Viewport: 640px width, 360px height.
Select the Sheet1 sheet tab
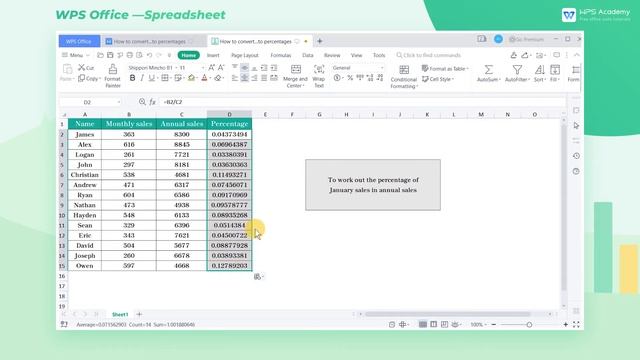120,314
